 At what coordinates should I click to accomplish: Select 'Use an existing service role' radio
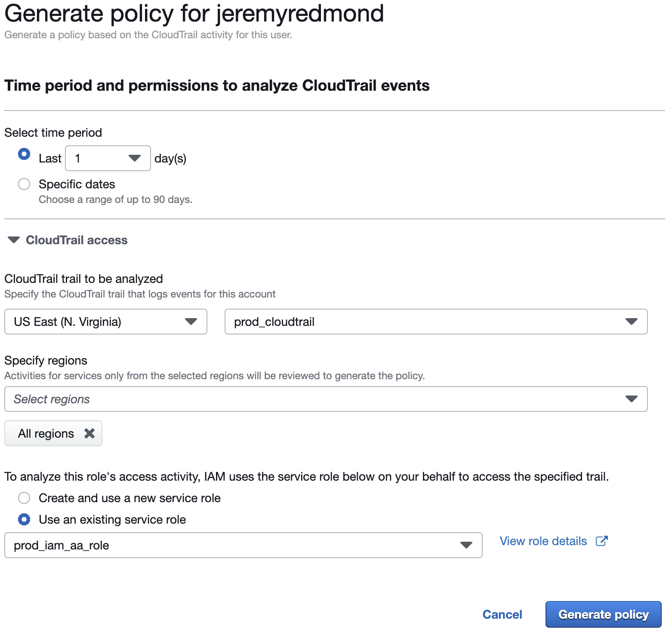pyautogui.click(x=24, y=519)
